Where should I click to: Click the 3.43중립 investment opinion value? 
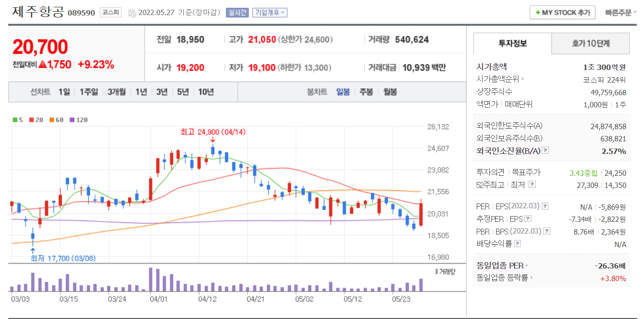pos(584,172)
